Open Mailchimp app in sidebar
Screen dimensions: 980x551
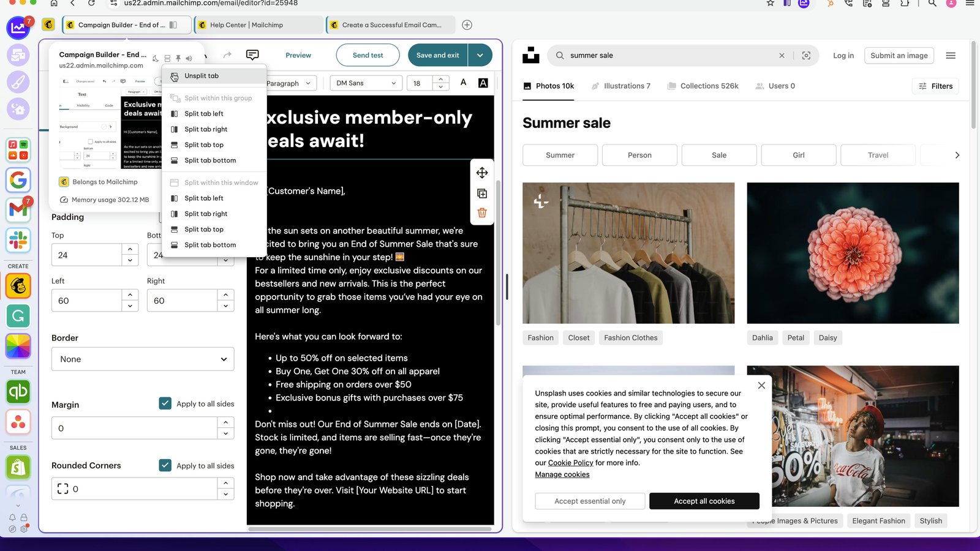pyautogui.click(x=18, y=286)
